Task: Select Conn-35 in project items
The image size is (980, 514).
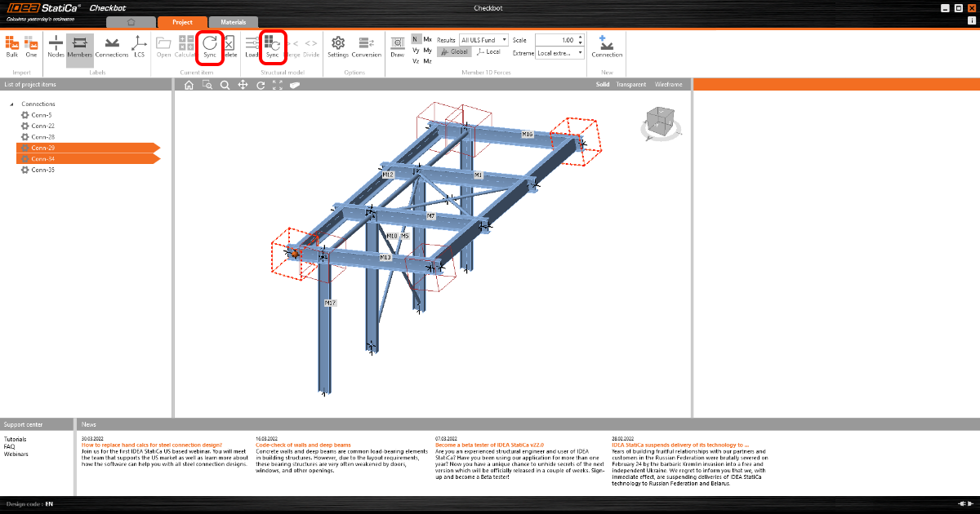Action: (x=43, y=170)
